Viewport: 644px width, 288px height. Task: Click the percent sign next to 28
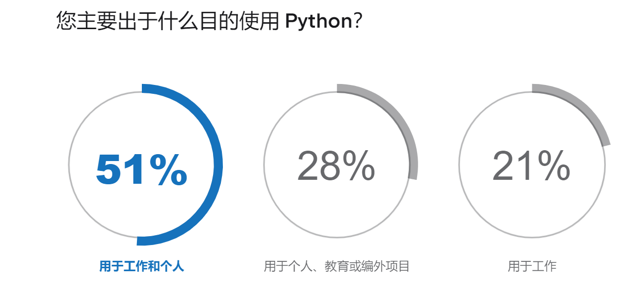357,166
